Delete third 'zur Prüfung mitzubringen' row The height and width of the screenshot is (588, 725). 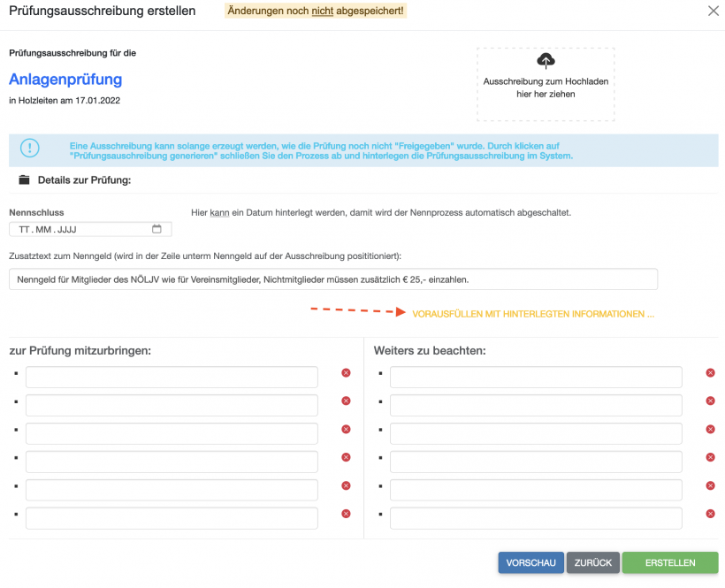click(346, 429)
